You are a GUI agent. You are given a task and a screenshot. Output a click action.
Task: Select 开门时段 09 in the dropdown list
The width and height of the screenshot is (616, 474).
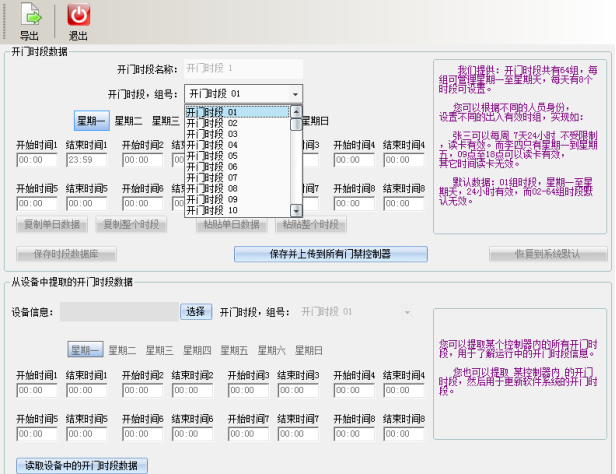(237, 199)
